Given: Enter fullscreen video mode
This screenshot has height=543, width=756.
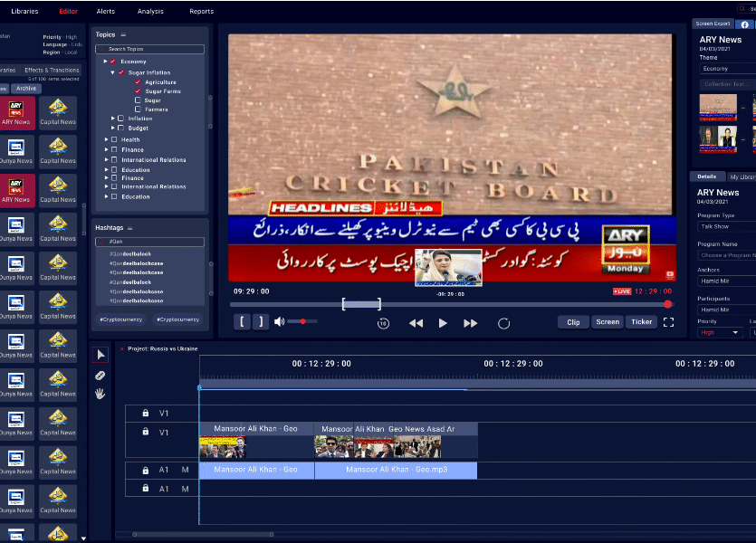Looking at the screenshot, I should click(x=669, y=322).
